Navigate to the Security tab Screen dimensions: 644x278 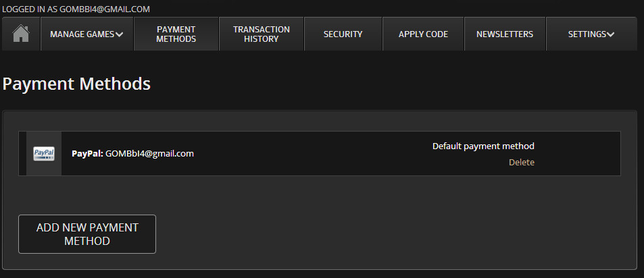343,34
